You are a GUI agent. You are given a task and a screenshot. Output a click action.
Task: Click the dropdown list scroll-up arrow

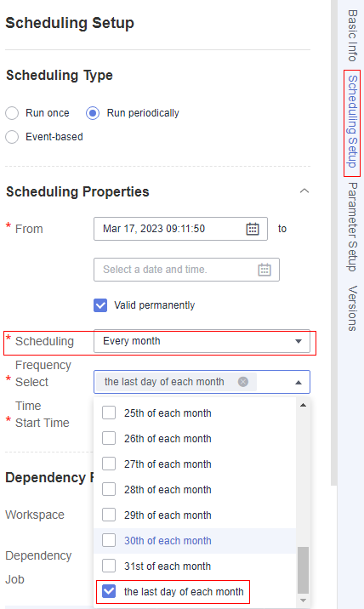click(303, 405)
